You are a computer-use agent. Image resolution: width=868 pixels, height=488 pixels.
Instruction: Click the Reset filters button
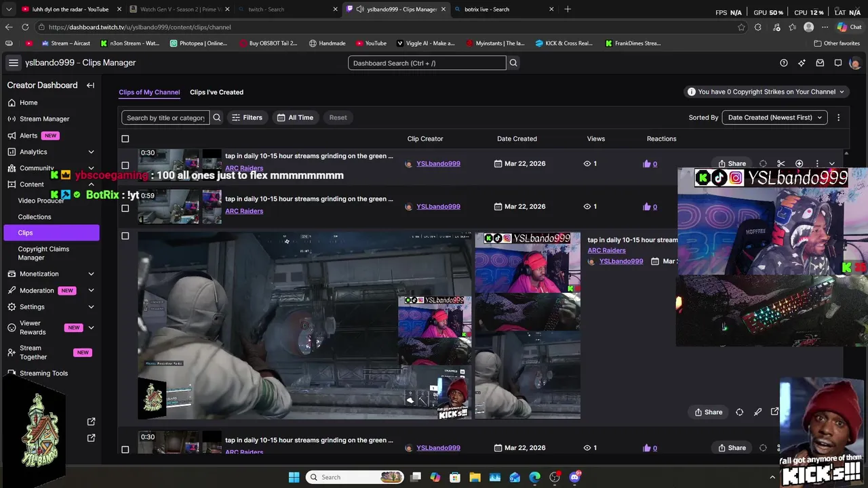point(338,117)
